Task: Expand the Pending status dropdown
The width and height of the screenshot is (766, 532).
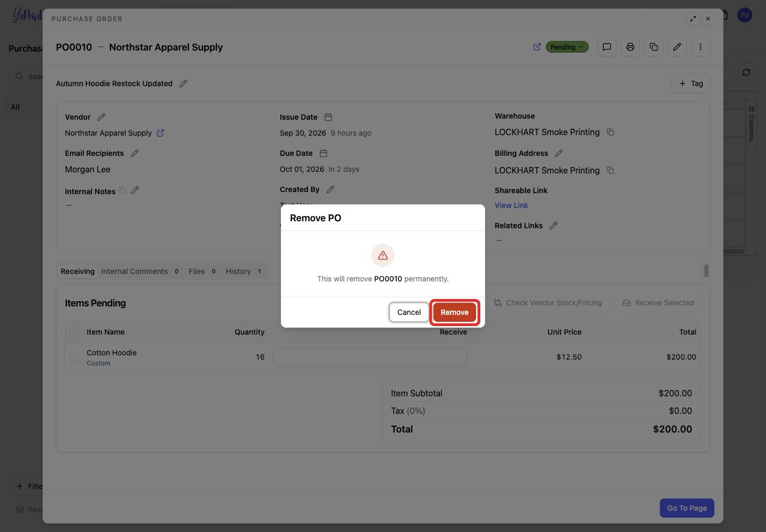Action: [567, 47]
